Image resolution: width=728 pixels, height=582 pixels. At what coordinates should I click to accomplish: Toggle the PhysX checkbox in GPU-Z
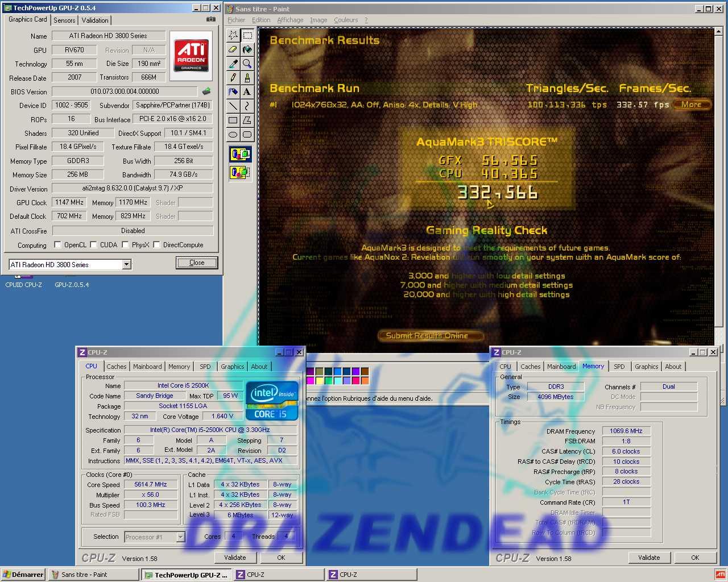click(x=125, y=245)
